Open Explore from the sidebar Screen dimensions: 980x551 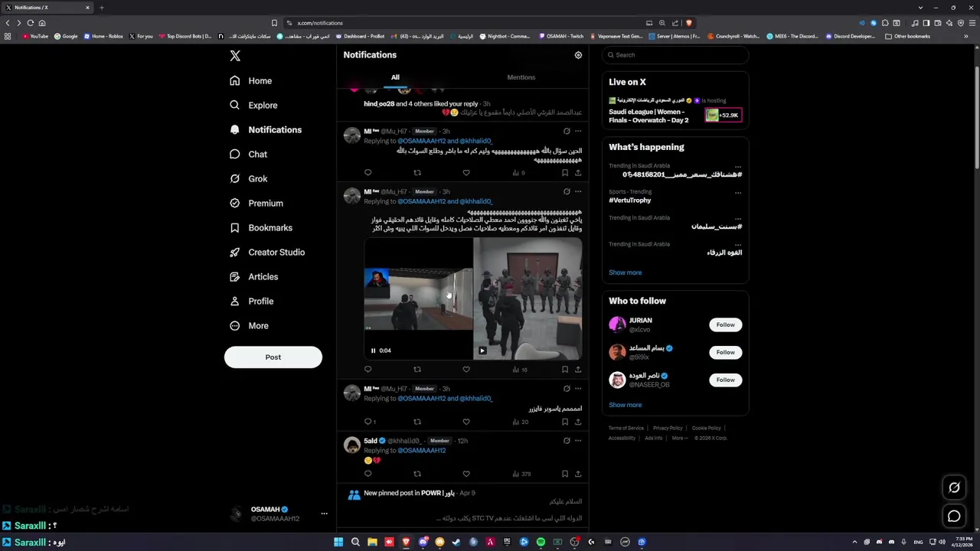click(x=253, y=105)
